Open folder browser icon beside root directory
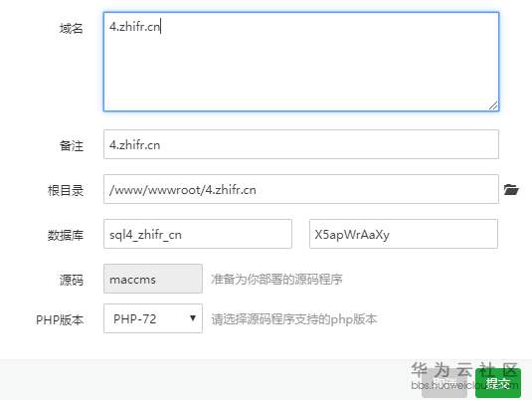This screenshot has width=532, height=400. point(511,189)
